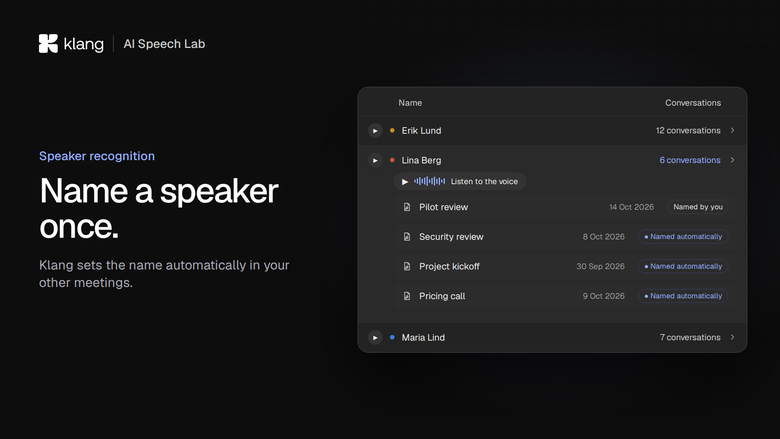
Task: Click the Project kickoff document icon
Action: point(407,266)
